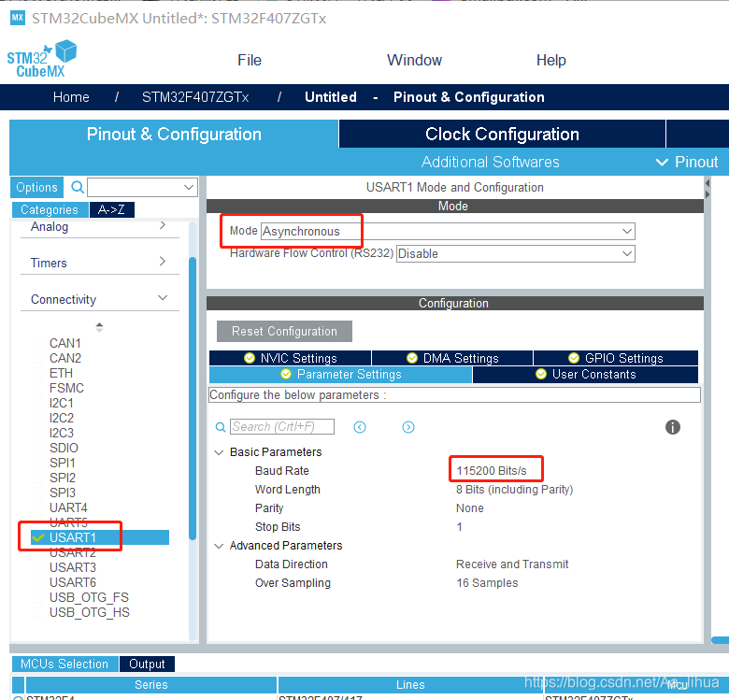The image size is (729, 700).
Task: Select CAN2 peripheral
Action: pos(65,358)
